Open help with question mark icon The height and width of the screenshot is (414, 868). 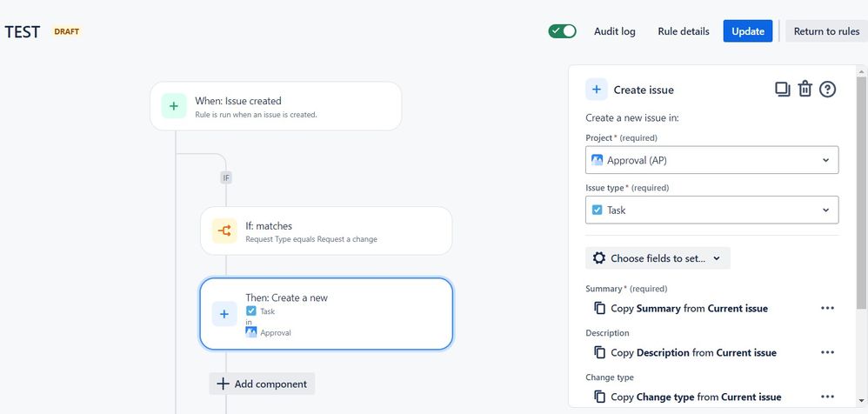pyautogui.click(x=828, y=89)
